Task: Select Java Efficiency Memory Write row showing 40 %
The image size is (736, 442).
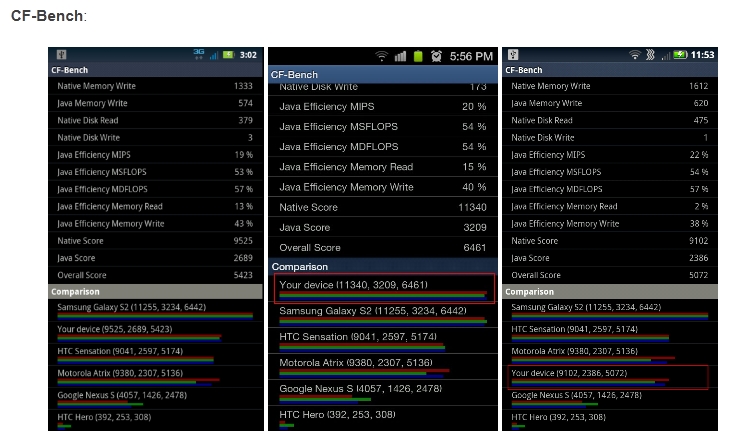Action: pos(383,187)
